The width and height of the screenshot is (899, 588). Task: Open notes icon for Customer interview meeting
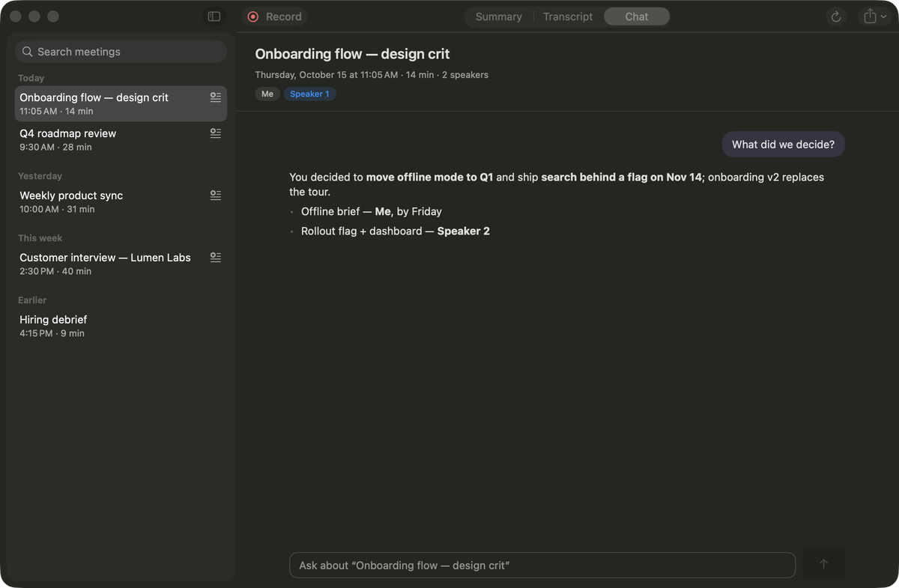point(216,258)
